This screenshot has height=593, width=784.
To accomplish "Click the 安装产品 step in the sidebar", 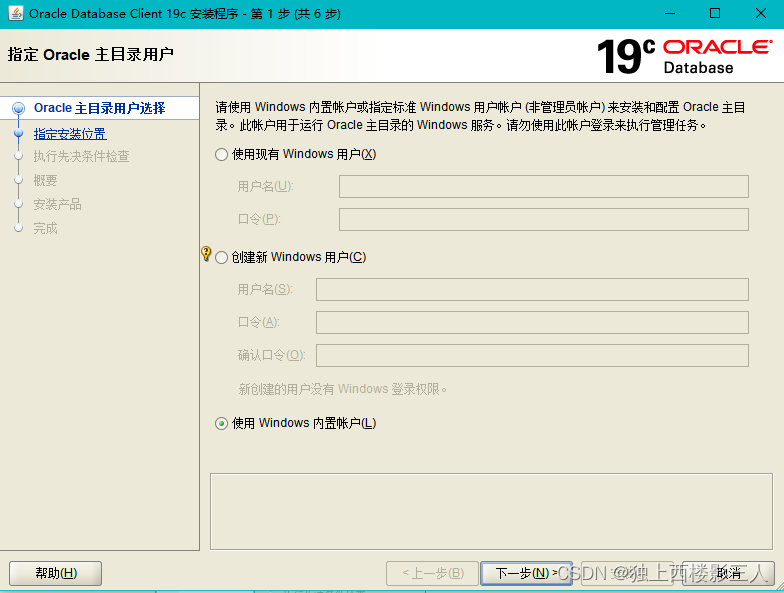I will coord(58,204).
